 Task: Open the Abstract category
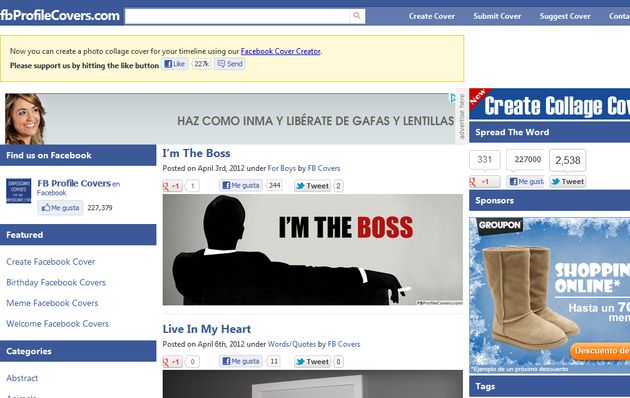point(22,378)
